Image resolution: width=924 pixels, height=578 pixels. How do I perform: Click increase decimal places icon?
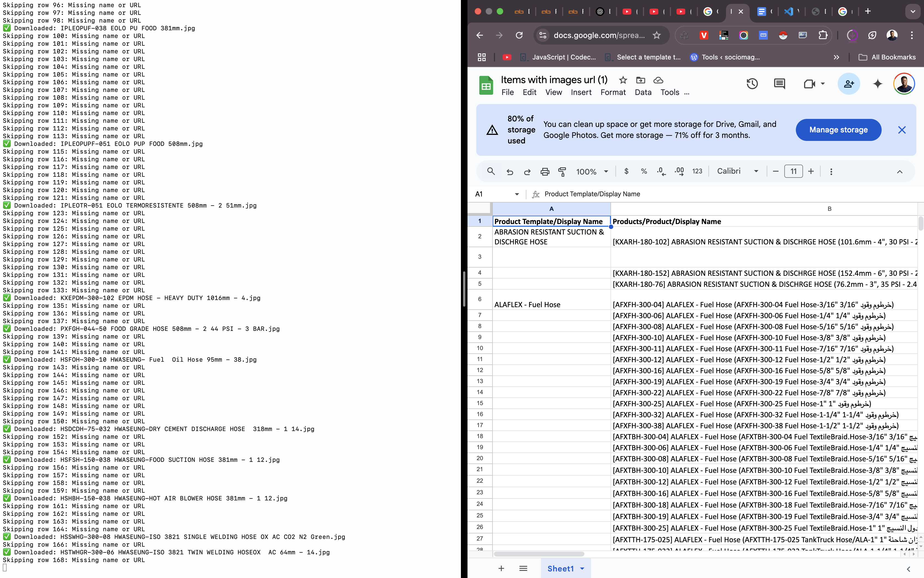[679, 171]
